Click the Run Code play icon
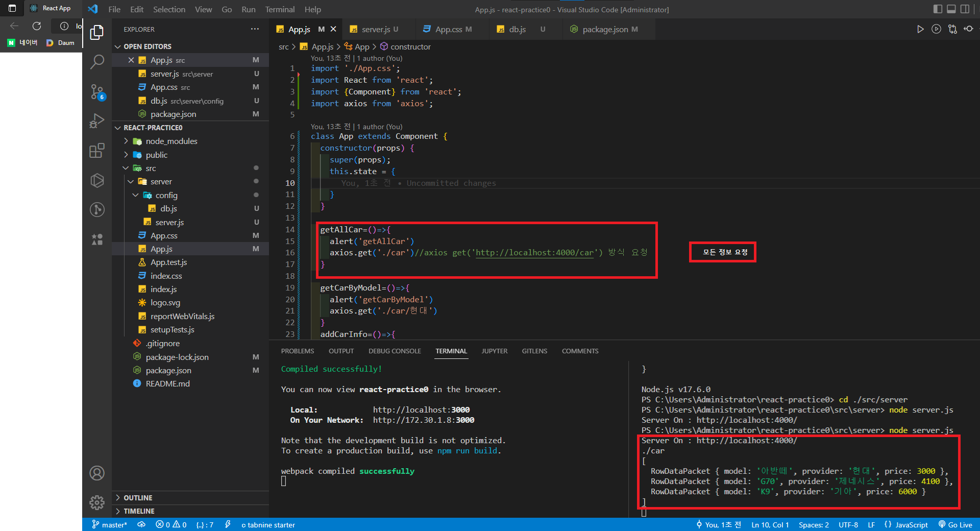Screen dimensions: 980x531 pyautogui.click(x=920, y=29)
